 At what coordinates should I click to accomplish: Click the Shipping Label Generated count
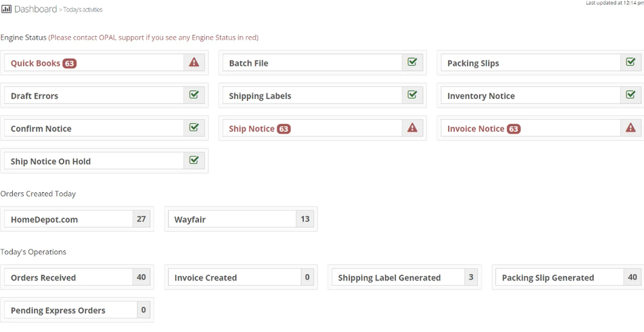click(x=471, y=277)
